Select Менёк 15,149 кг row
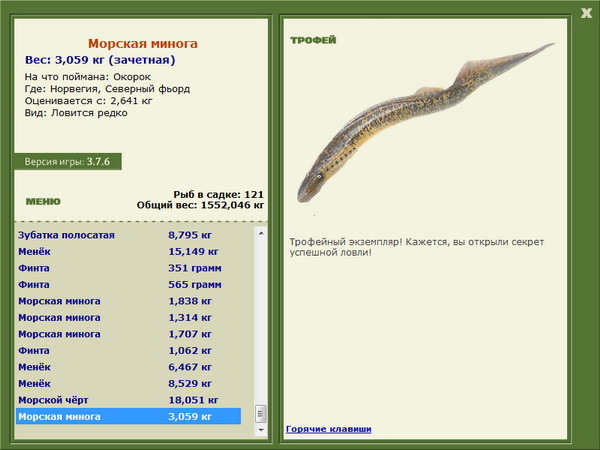Viewport: 600px width, 450px height. click(129, 251)
